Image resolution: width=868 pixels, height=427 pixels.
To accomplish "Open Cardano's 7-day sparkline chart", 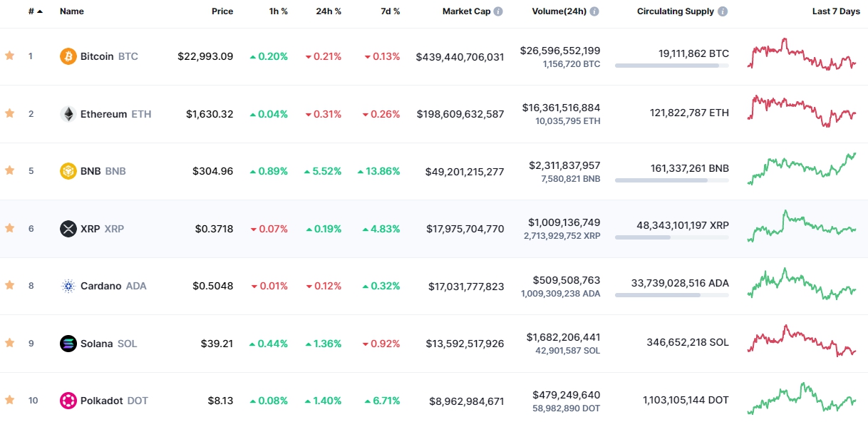I will 802,284.
